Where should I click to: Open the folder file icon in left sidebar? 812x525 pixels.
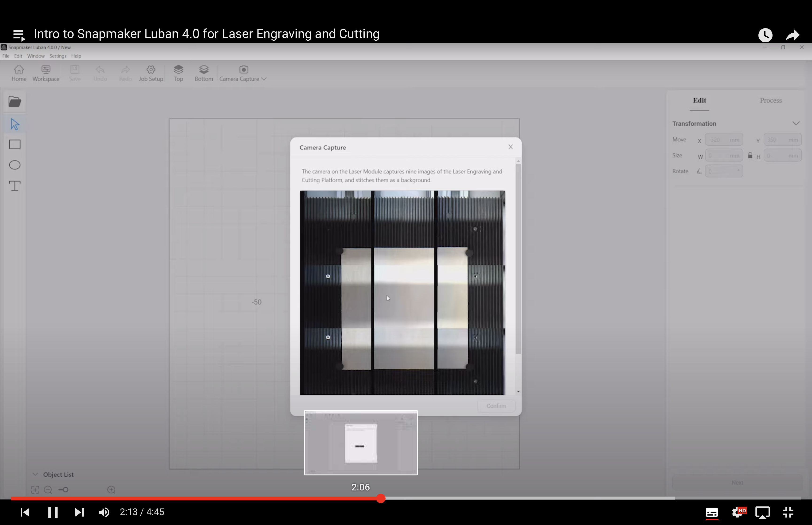[x=15, y=102]
